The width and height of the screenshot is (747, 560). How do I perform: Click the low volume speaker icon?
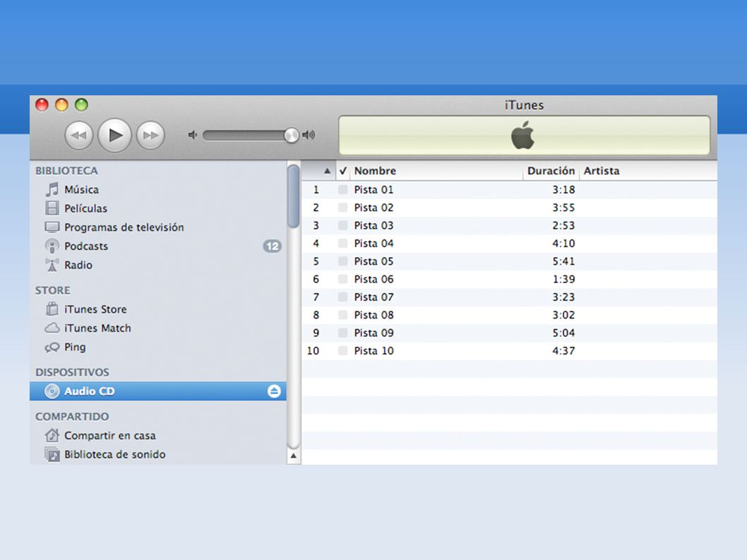click(193, 136)
